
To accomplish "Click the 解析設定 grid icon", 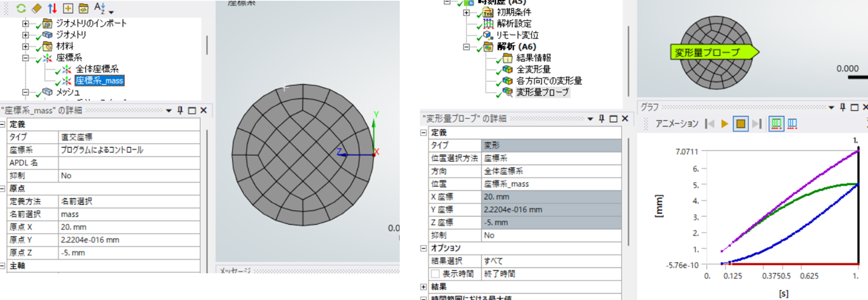I will pyautogui.click(x=488, y=24).
